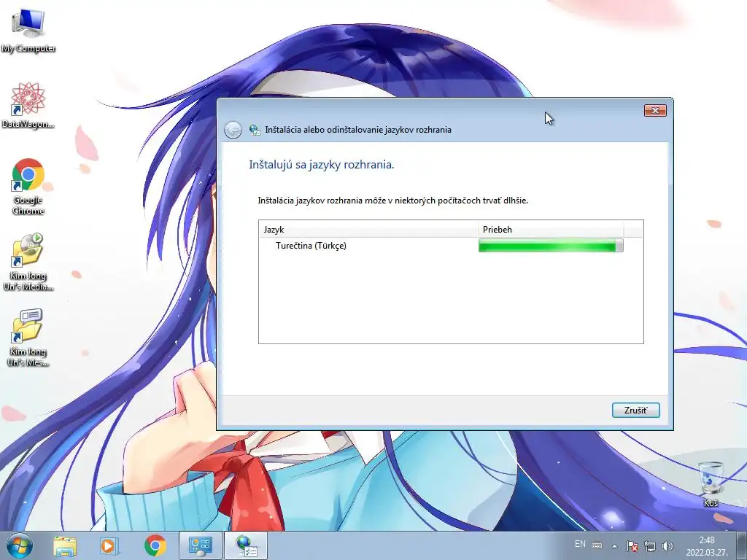
Task: Open Kim Jong Un's Mes... folder shortcut
Action: 28,338
